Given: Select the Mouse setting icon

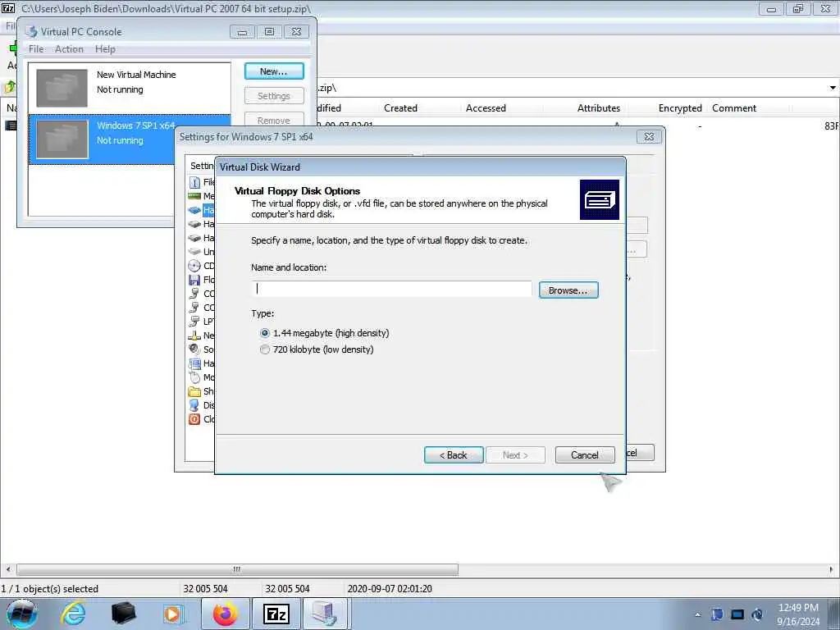Looking at the screenshot, I should [195, 377].
